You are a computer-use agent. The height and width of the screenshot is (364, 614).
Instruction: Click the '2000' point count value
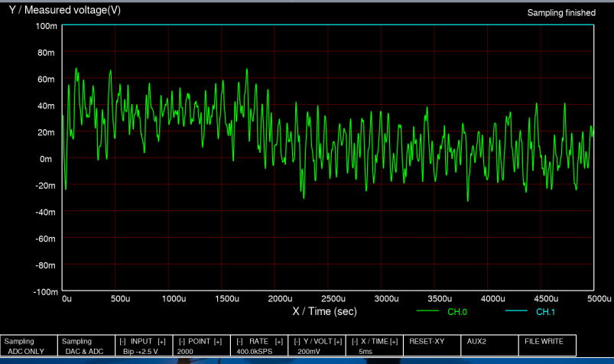coord(185,352)
